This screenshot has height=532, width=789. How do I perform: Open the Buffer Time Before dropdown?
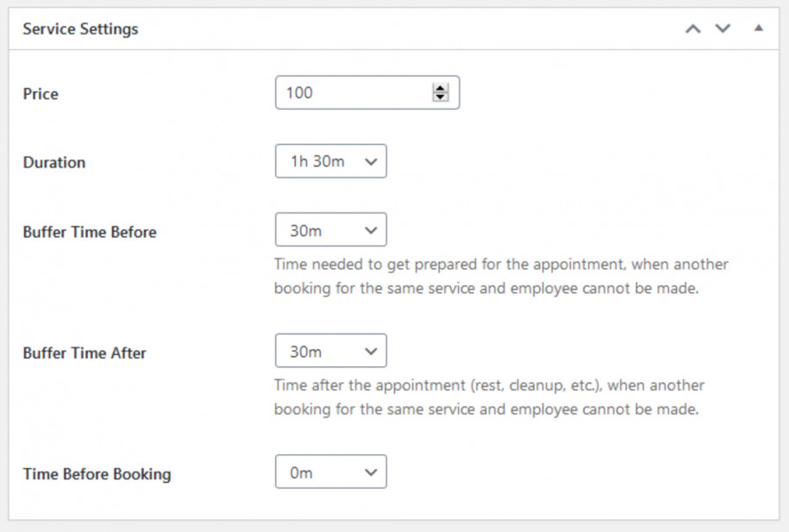click(x=330, y=229)
